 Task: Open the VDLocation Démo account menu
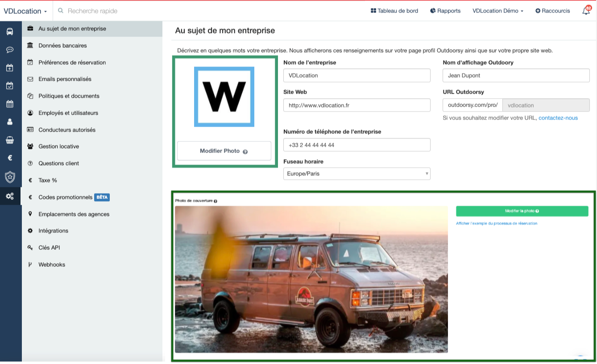coord(497,11)
